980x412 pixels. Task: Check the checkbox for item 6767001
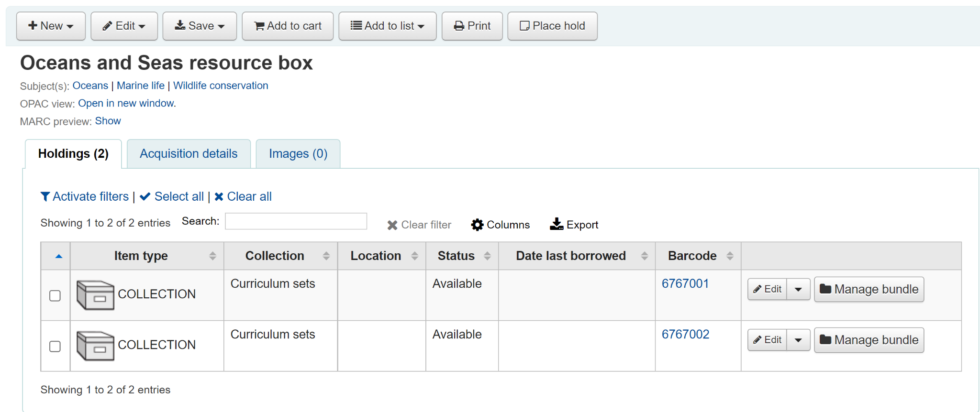pos(55,296)
